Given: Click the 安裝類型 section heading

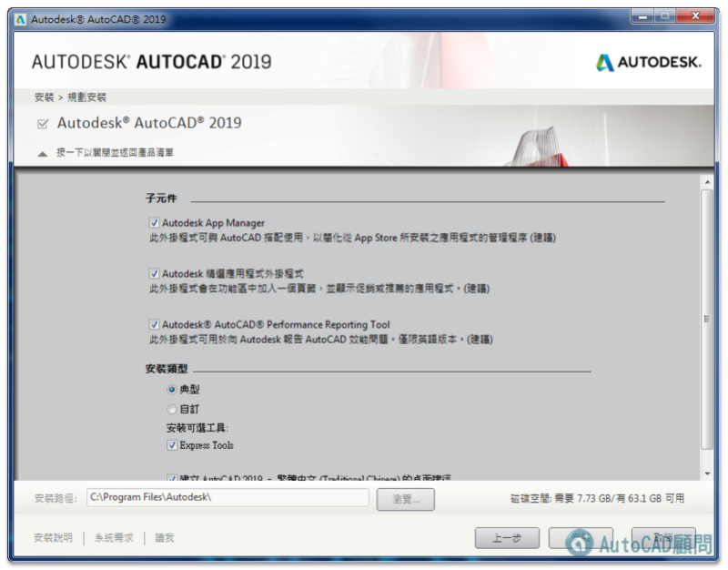Looking at the screenshot, I should click(167, 369).
